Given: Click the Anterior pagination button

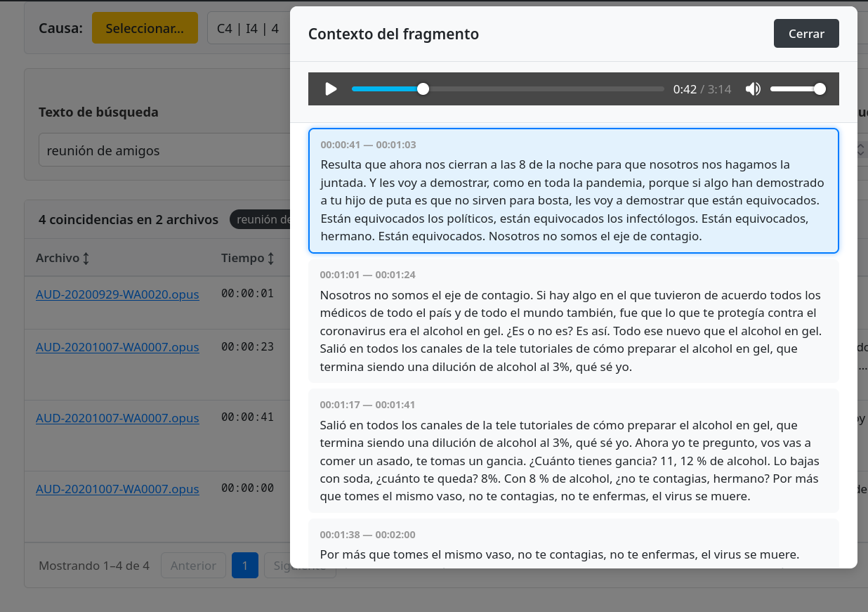Looking at the screenshot, I should [x=193, y=566].
